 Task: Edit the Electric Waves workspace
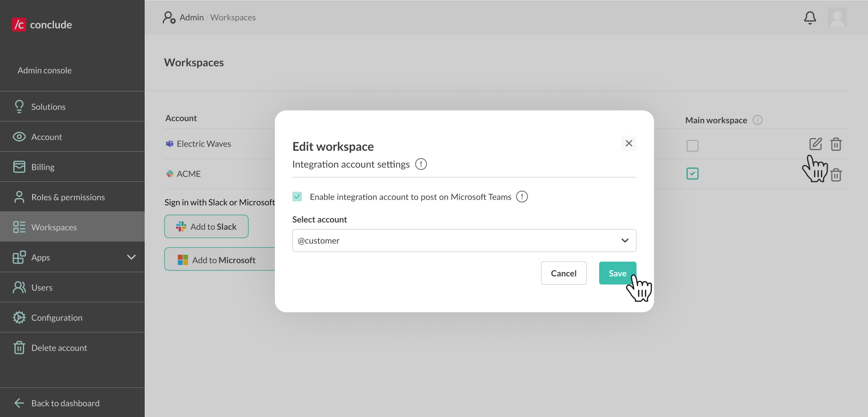click(x=815, y=144)
